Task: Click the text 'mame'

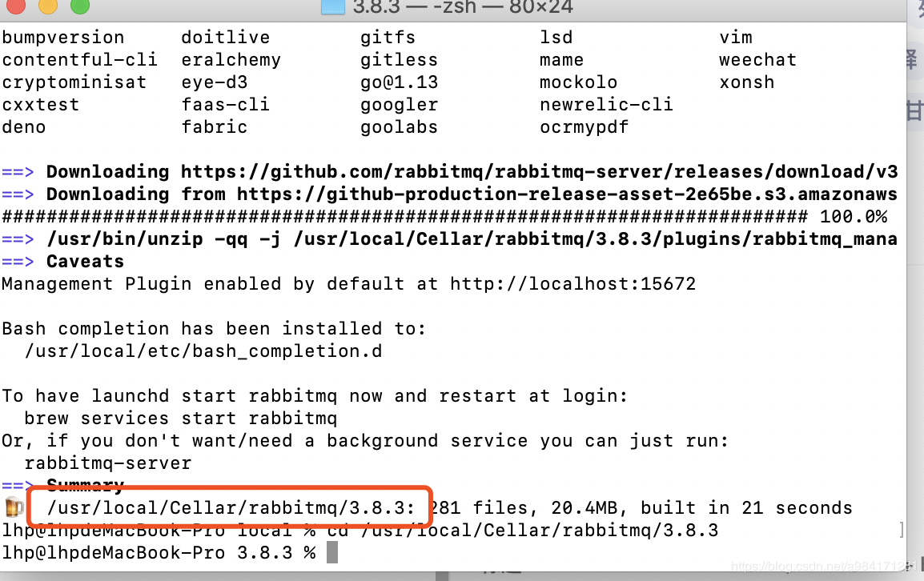Action: pos(561,60)
